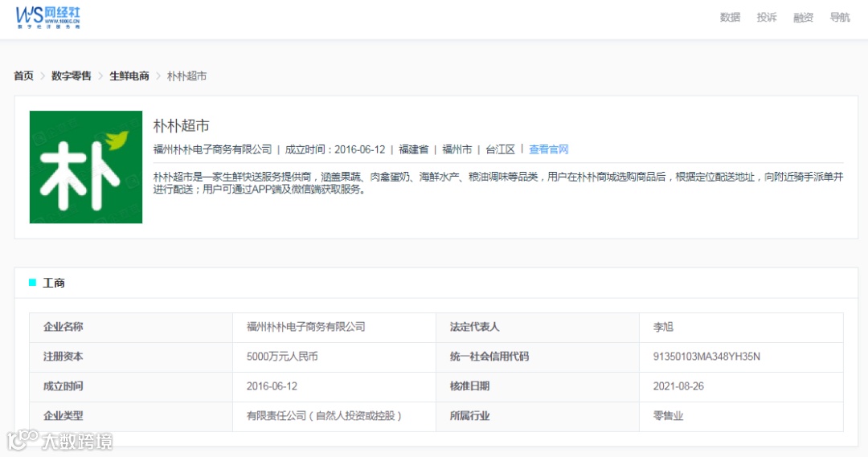Click the 企业类型 label cell
This screenshot has height=457, width=868.
coord(131,416)
